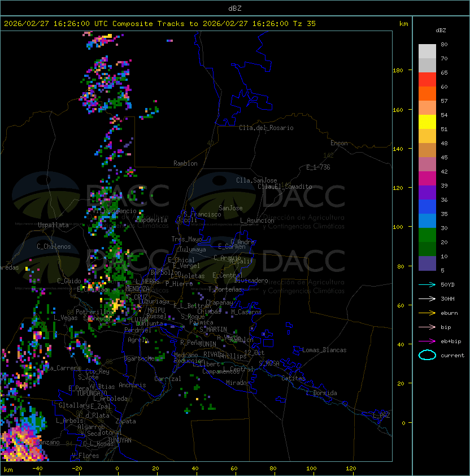Click the 'Anchoris' map label
470x476 pixels.
tap(132, 385)
